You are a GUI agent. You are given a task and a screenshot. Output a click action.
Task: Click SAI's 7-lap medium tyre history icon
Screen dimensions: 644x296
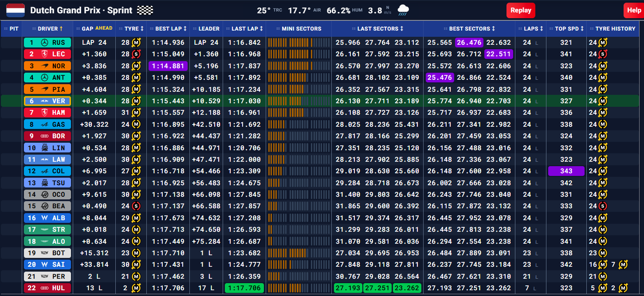click(624, 265)
